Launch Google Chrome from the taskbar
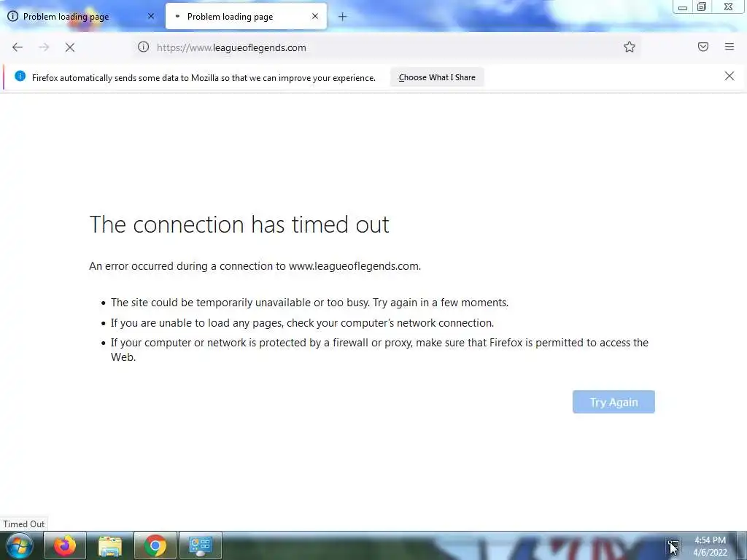 click(x=155, y=545)
